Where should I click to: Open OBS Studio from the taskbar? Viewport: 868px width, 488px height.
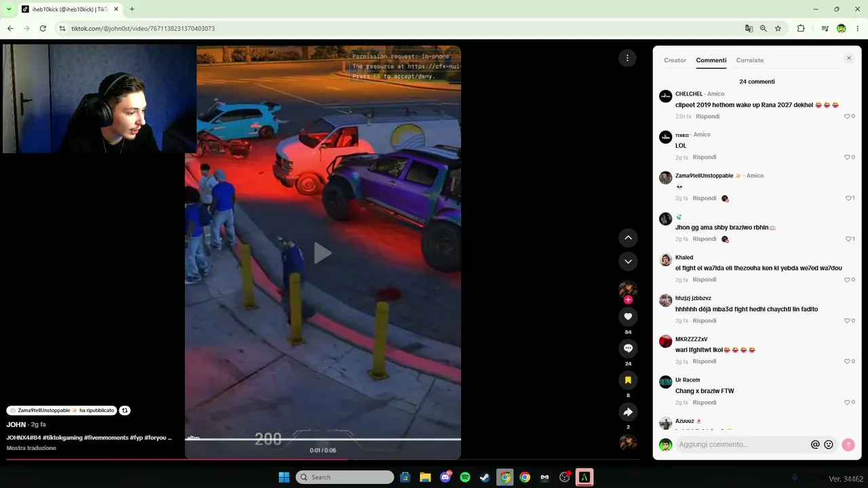click(x=564, y=477)
